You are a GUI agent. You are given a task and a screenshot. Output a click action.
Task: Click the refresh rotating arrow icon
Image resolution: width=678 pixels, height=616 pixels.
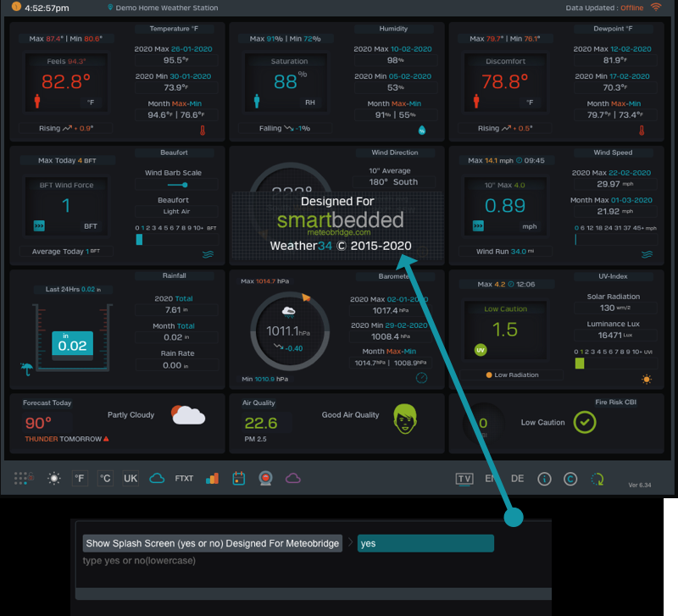tap(597, 479)
